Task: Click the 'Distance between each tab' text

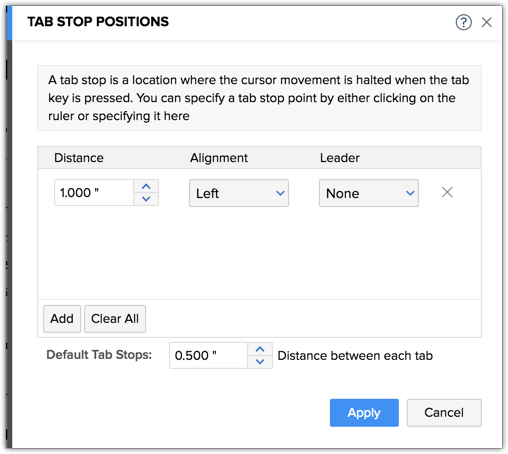Action: [355, 356]
